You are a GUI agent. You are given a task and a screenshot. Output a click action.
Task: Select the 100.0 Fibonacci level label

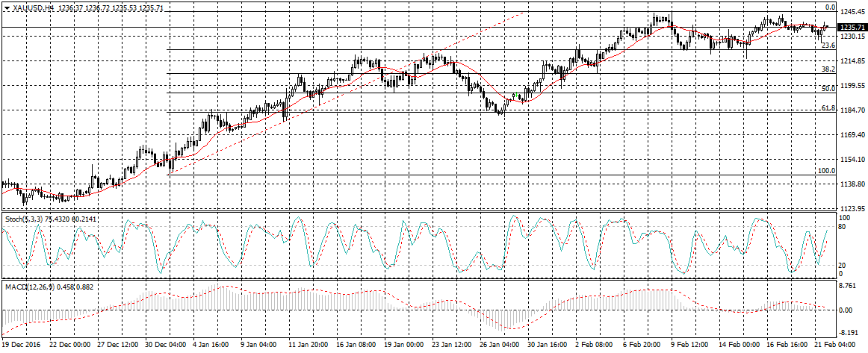826,171
